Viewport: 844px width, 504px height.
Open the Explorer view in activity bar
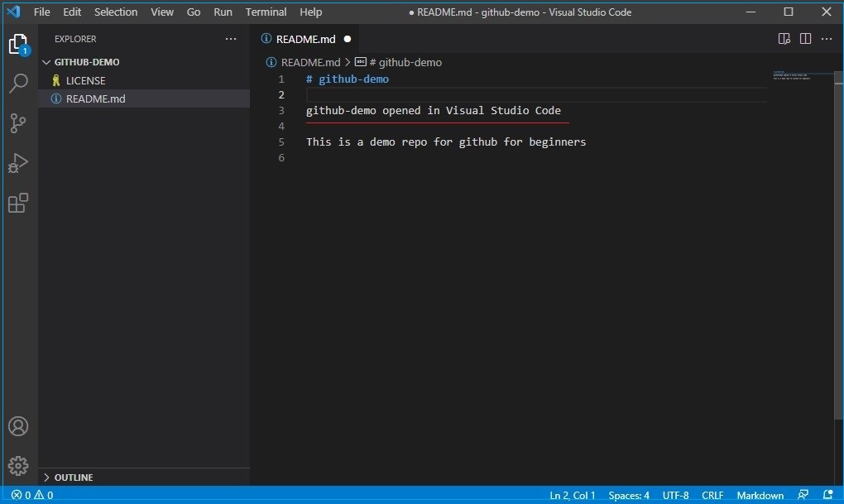coord(18,44)
